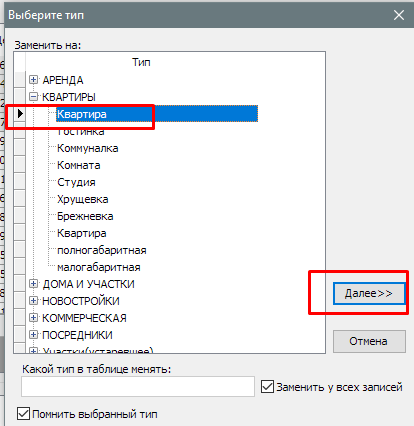Choose Комната in the type list

[79, 165]
